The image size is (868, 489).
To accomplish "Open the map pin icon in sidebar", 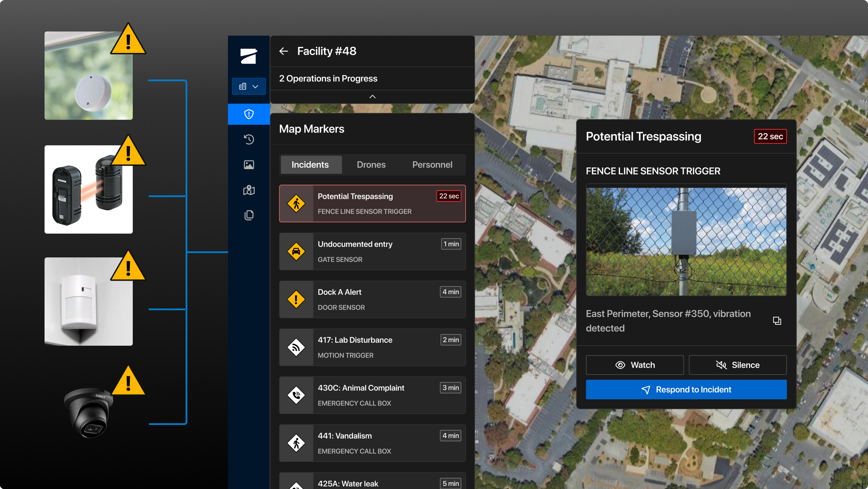I will pos(249,190).
